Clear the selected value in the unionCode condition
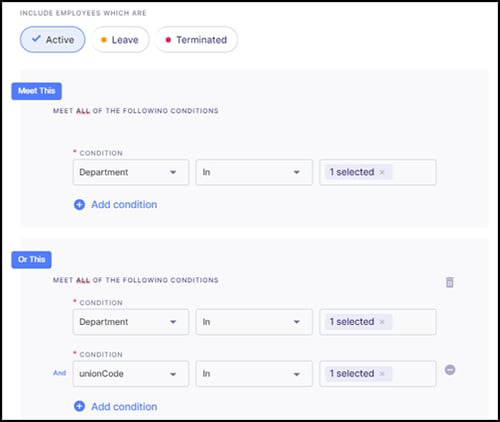Image resolution: width=500 pixels, height=422 pixels. (x=382, y=374)
